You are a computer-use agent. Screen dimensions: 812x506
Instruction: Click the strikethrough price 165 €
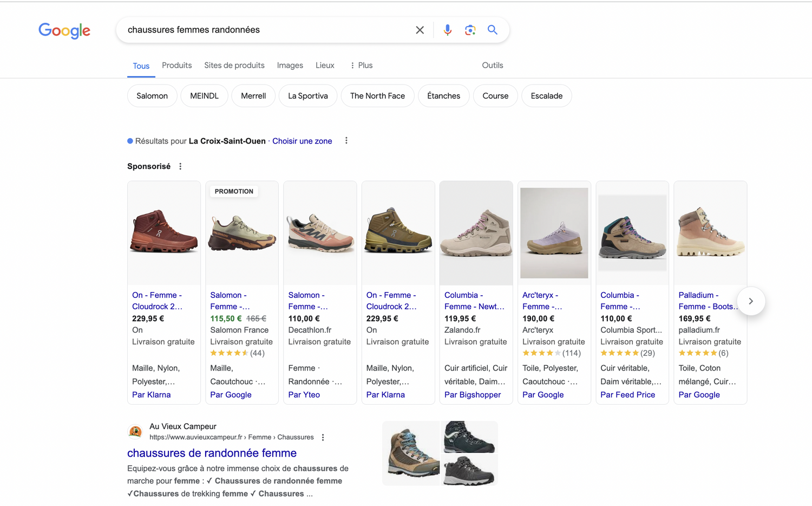(256, 319)
